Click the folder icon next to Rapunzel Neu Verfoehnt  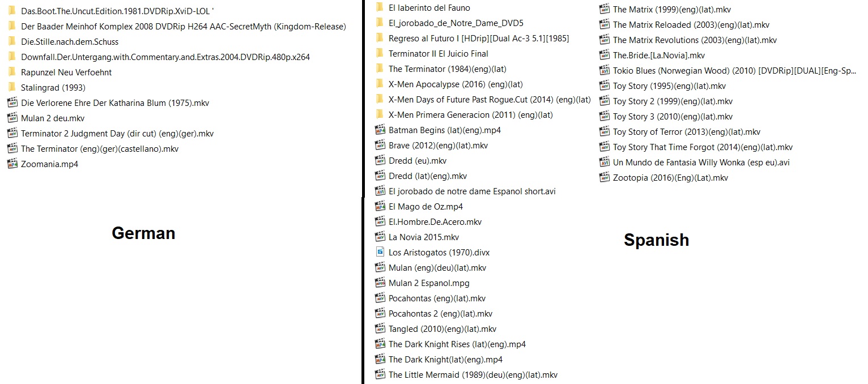(x=11, y=72)
